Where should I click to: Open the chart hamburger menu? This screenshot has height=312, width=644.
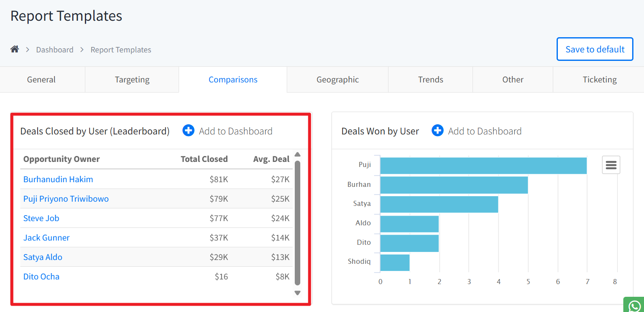pyautogui.click(x=611, y=165)
